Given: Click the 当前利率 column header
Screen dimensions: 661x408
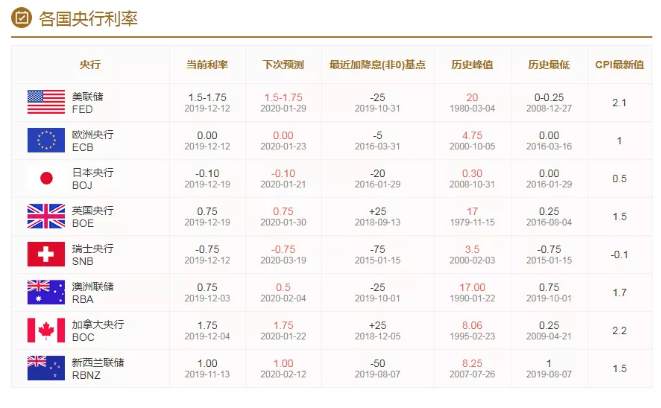Looking at the screenshot, I should coord(207,64).
